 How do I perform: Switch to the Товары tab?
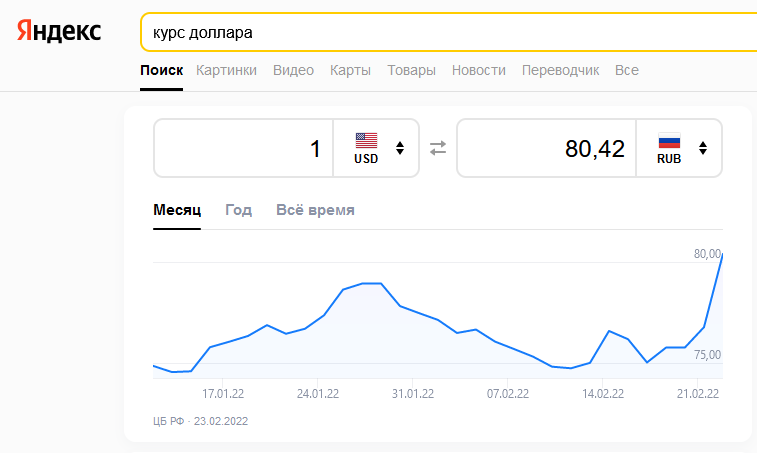click(411, 70)
